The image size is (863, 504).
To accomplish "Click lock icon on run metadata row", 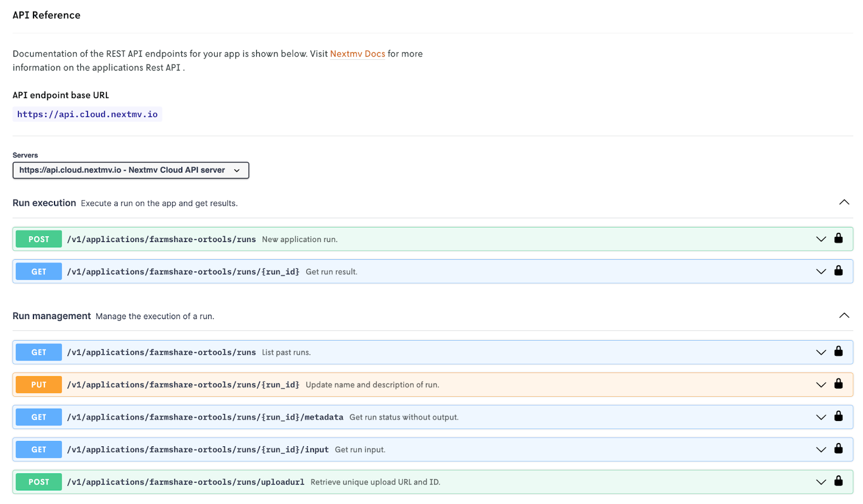I will (x=838, y=416).
